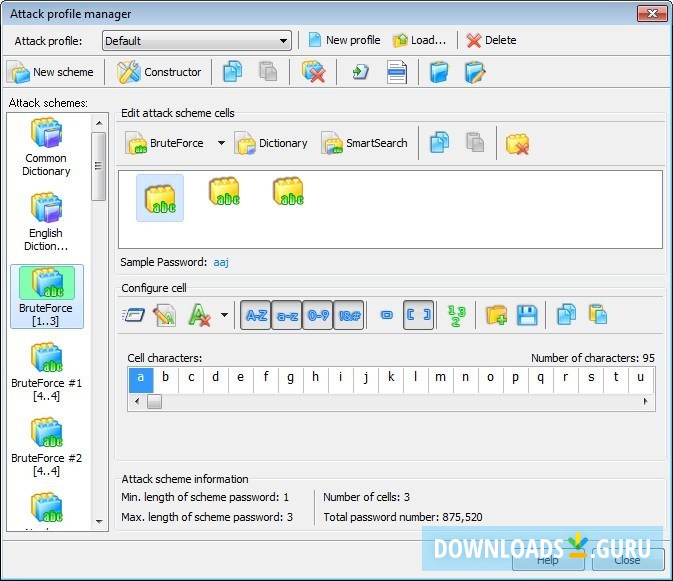The height and width of the screenshot is (581, 673).
Task: Click the clear characters A icon
Action: click(x=199, y=315)
